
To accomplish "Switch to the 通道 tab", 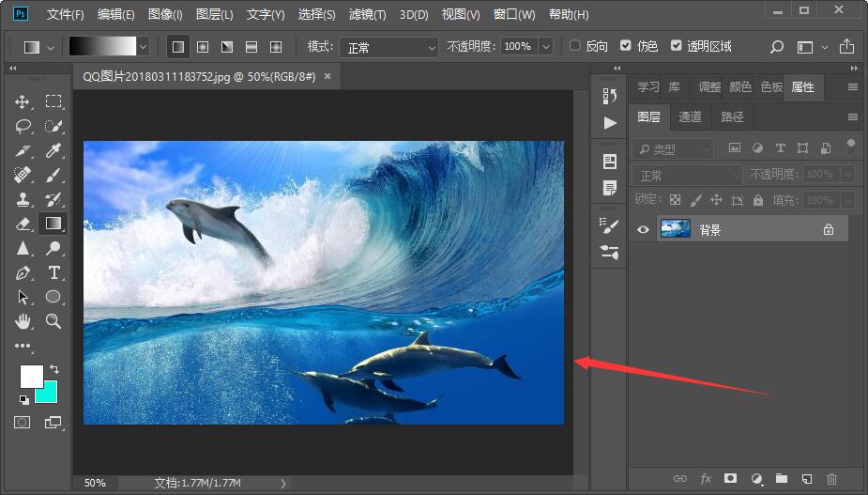I will click(x=690, y=117).
